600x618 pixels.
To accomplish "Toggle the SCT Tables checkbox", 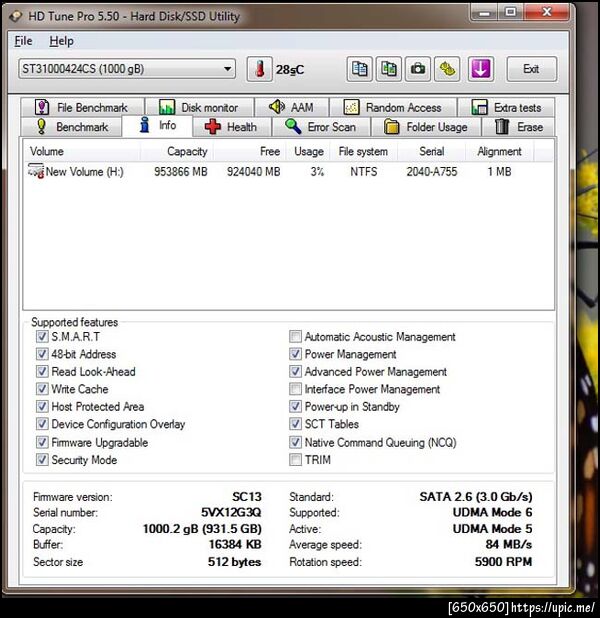I will 295,424.
